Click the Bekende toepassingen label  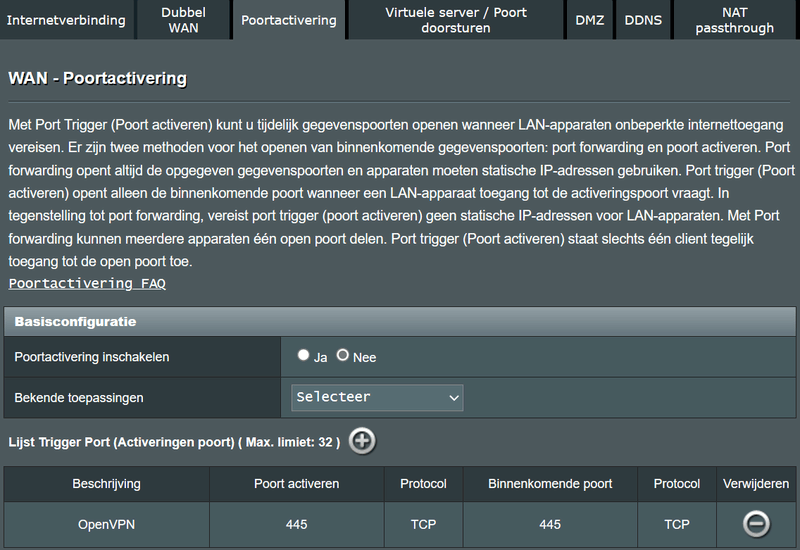pyautogui.click(x=79, y=397)
